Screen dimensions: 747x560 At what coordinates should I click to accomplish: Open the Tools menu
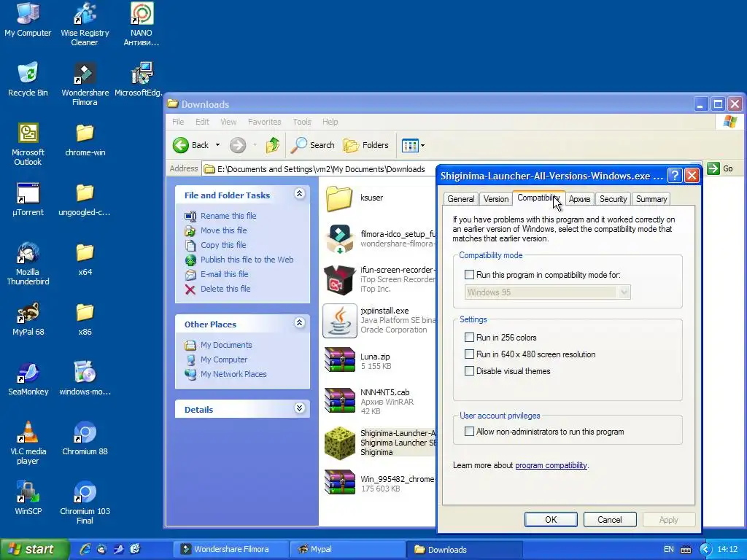(302, 122)
